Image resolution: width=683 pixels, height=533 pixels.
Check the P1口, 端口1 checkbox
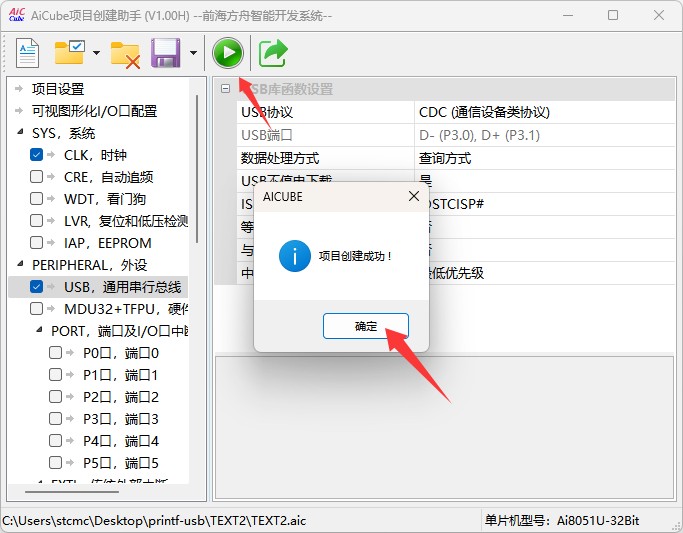(55, 374)
